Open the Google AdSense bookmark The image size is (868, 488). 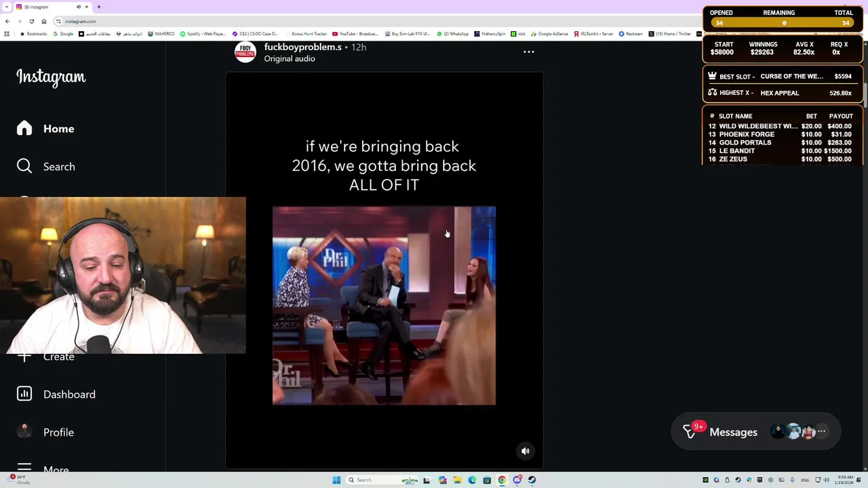click(x=550, y=34)
